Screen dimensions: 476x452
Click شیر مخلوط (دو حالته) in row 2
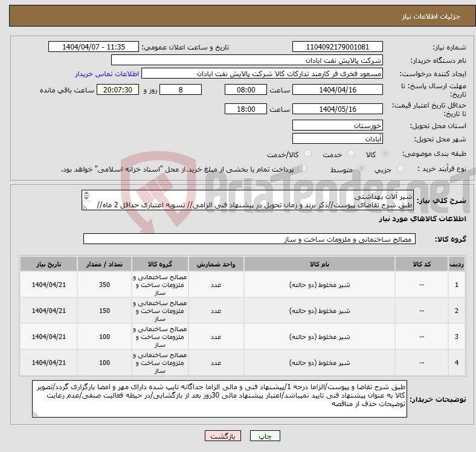click(x=320, y=311)
